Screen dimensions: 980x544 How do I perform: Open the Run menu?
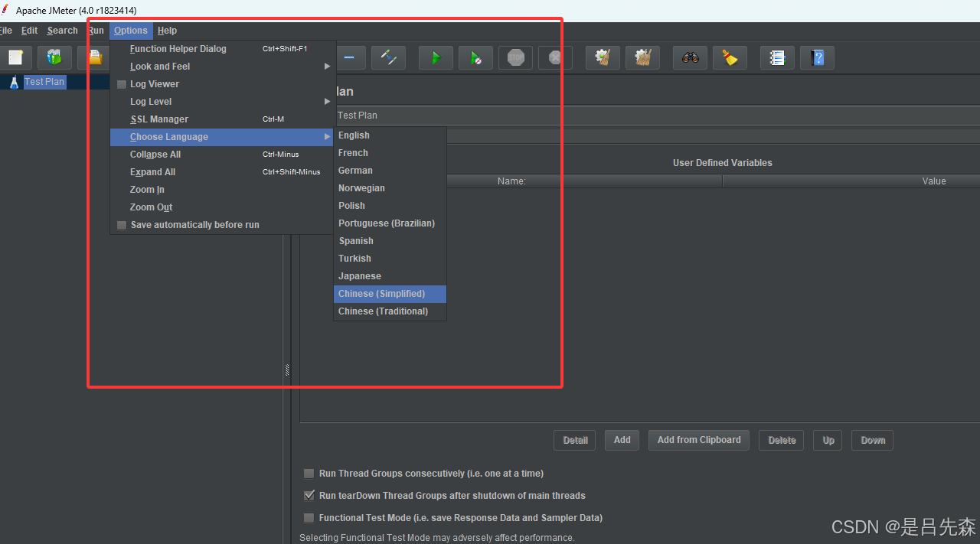coord(96,31)
